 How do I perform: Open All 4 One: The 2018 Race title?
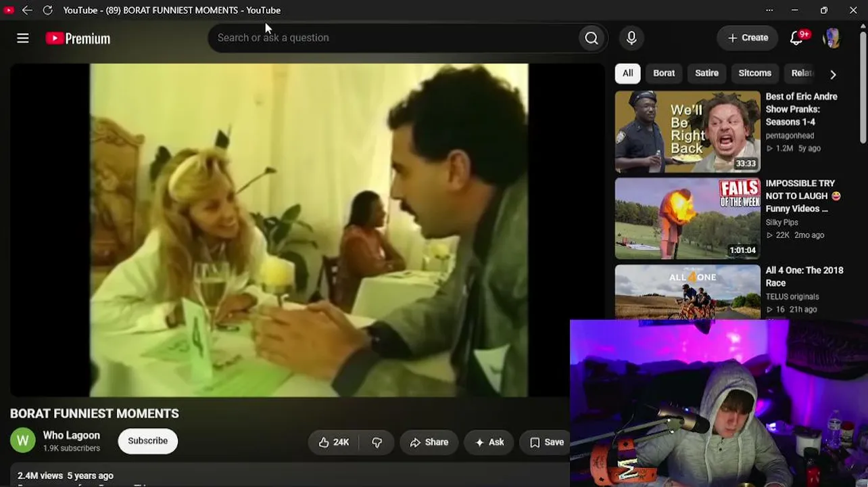tap(804, 277)
